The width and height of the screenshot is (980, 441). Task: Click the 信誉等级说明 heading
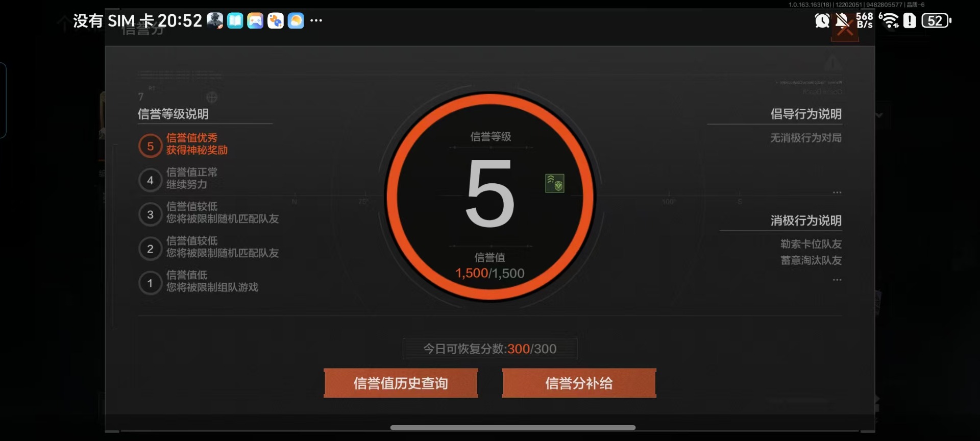coord(173,114)
